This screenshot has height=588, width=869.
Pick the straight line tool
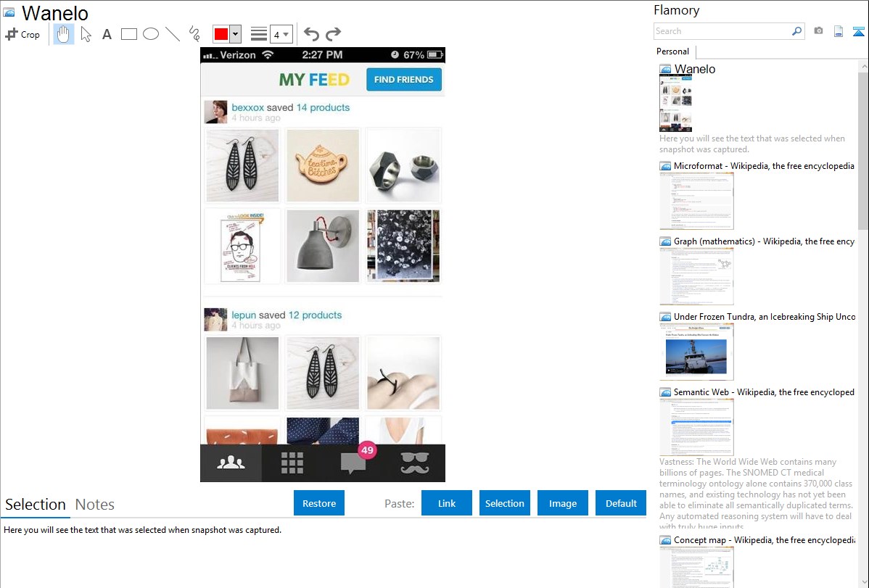click(x=173, y=34)
